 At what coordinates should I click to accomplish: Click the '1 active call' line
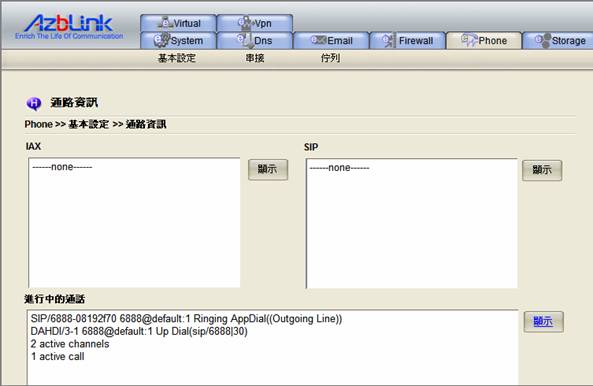coord(57,357)
